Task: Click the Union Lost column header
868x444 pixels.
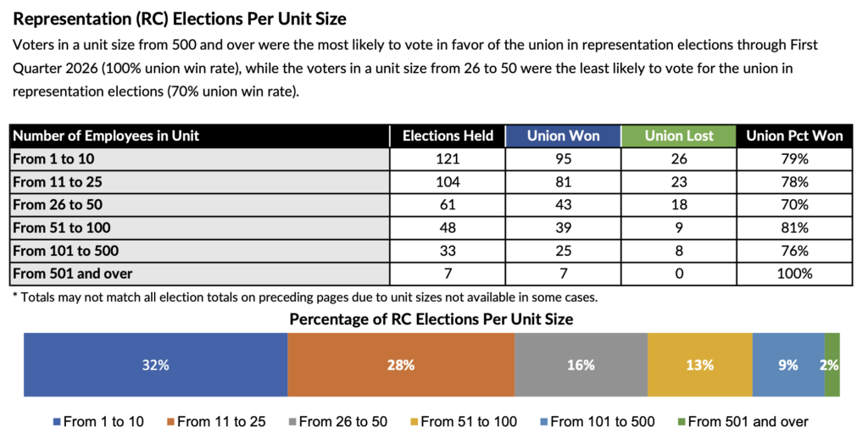Action: click(x=678, y=136)
